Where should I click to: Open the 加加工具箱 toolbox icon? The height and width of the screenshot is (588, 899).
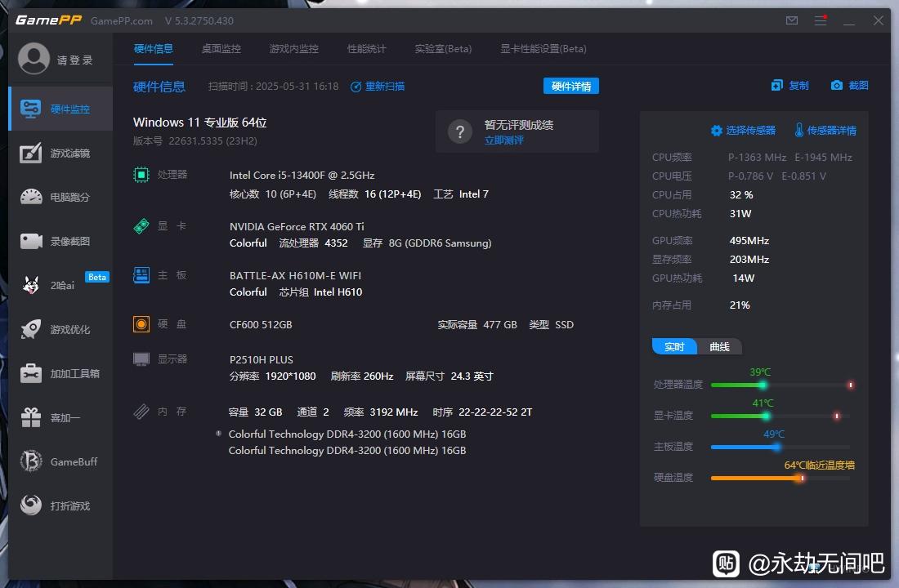click(x=31, y=373)
